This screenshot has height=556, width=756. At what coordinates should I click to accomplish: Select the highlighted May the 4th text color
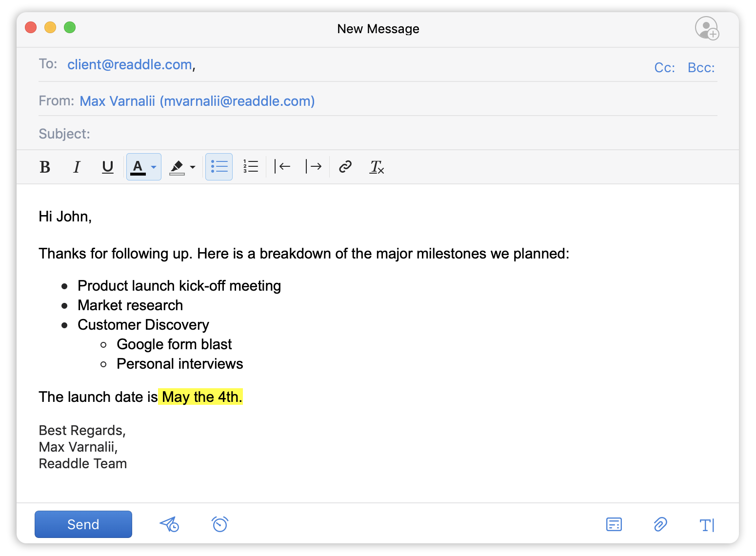(200, 397)
